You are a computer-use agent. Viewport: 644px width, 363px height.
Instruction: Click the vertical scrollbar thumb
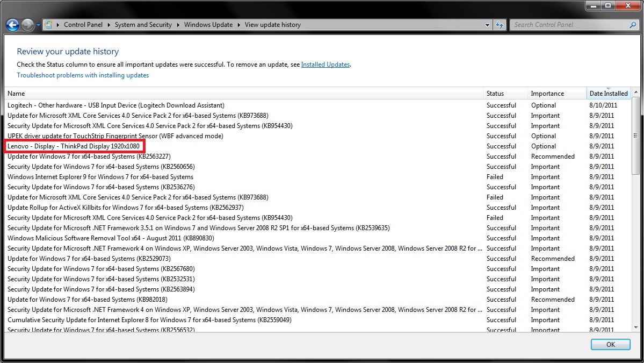coord(636,136)
